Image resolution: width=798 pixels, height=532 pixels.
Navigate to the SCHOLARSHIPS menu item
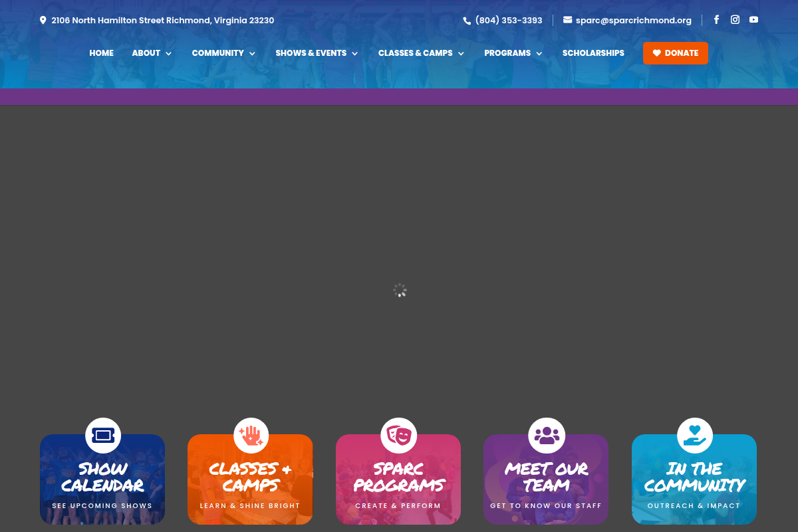click(593, 53)
